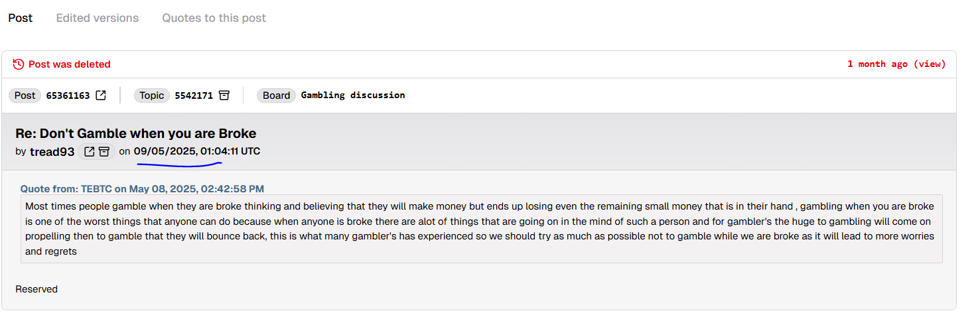Click the 'Post was deleted' notice text
The height and width of the screenshot is (317, 980).
click(x=70, y=64)
